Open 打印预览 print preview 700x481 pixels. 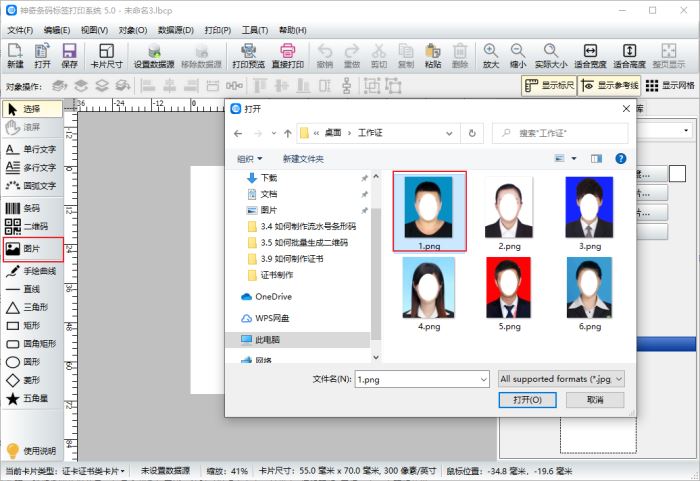tap(248, 55)
